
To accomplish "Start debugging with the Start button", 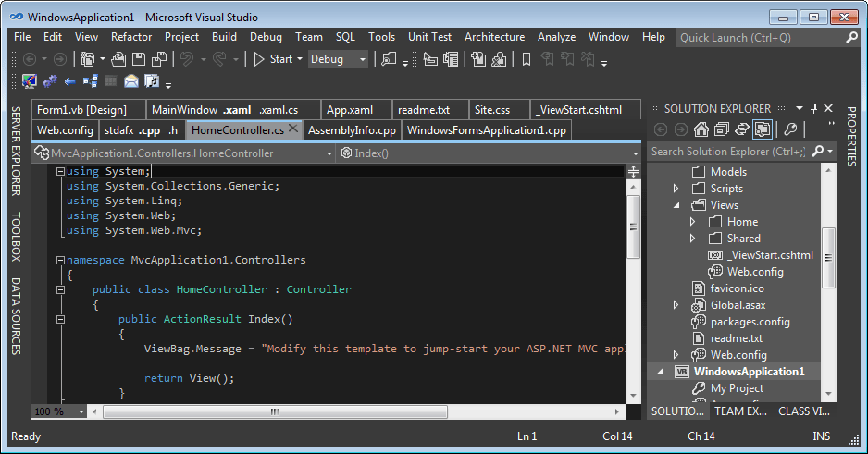I will pyautogui.click(x=273, y=59).
